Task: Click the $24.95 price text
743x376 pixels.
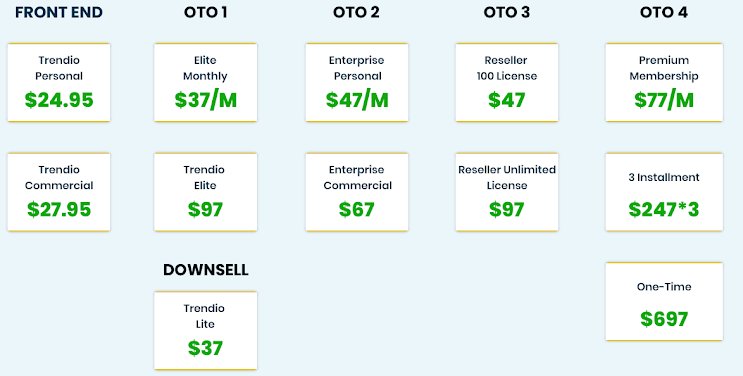Action: tap(59, 100)
